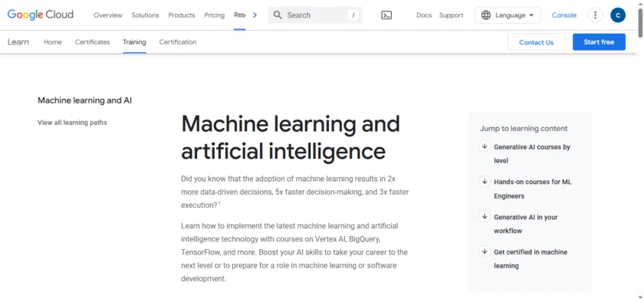Open the Support link
Viewport: 644px width, 302px height.
tap(451, 15)
